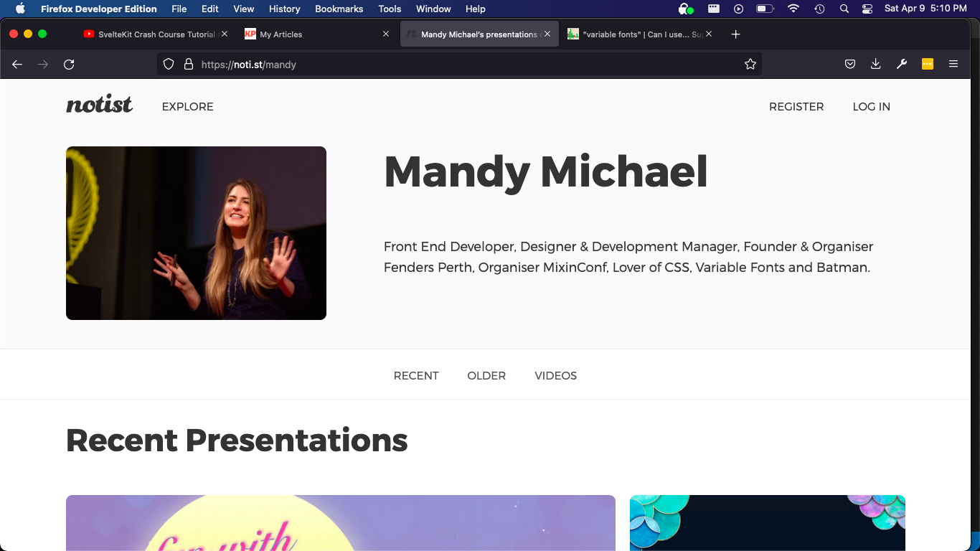Click the notist logo
Image resolution: width=980 pixels, height=551 pixels.
coord(99,105)
